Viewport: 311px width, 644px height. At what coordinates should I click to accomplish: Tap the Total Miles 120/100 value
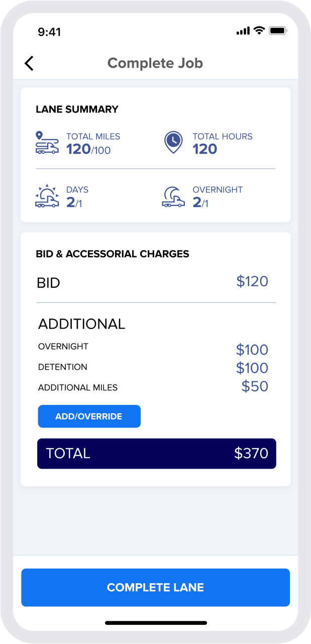point(88,149)
